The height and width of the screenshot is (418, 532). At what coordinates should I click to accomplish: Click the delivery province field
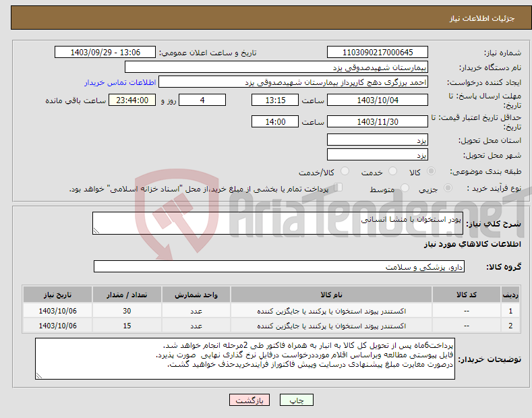[x=378, y=140]
